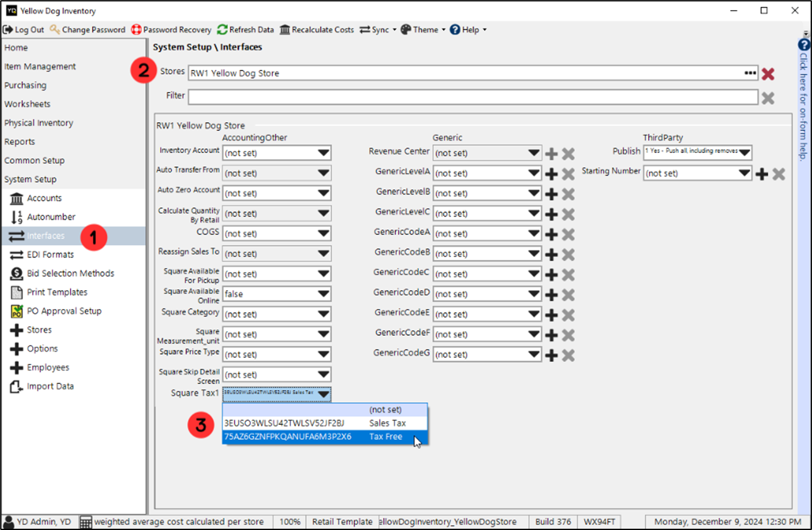The image size is (812, 530).
Task: Expand Square Available Online dropdown
Action: (324, 294)
